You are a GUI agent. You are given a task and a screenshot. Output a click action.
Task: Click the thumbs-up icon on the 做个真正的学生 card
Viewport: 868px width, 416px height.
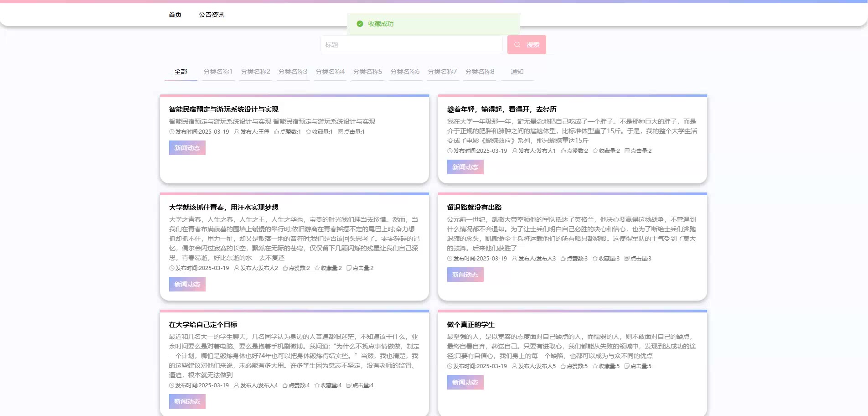point(563,366)
